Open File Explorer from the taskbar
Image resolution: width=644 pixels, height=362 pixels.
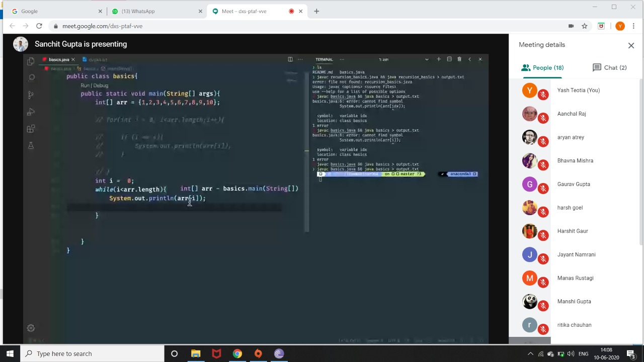195,353
